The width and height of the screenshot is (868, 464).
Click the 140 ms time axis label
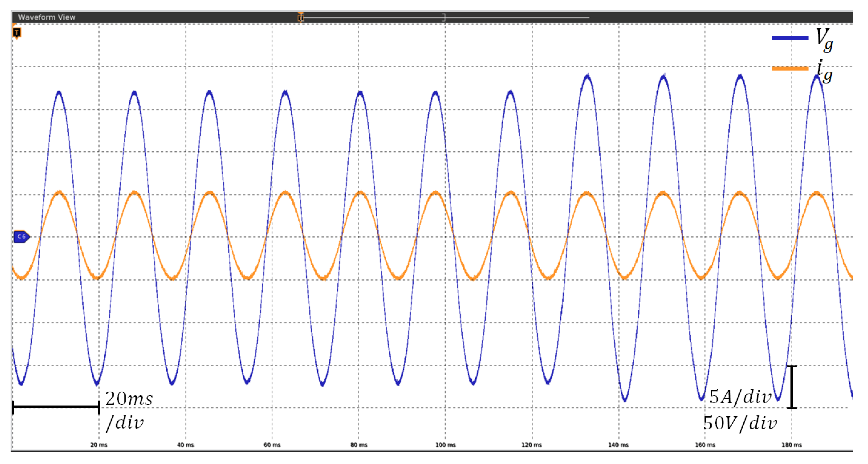tap(618, 445)
